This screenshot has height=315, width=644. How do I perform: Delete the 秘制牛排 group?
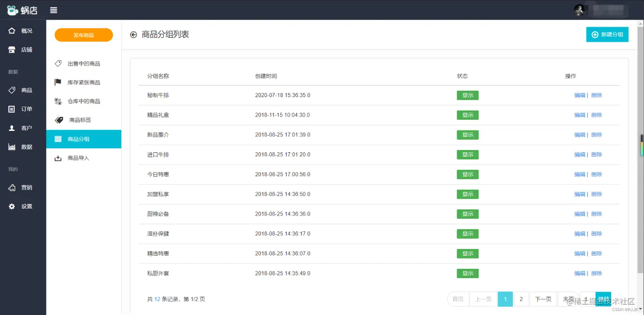click(x=596, y=95)
